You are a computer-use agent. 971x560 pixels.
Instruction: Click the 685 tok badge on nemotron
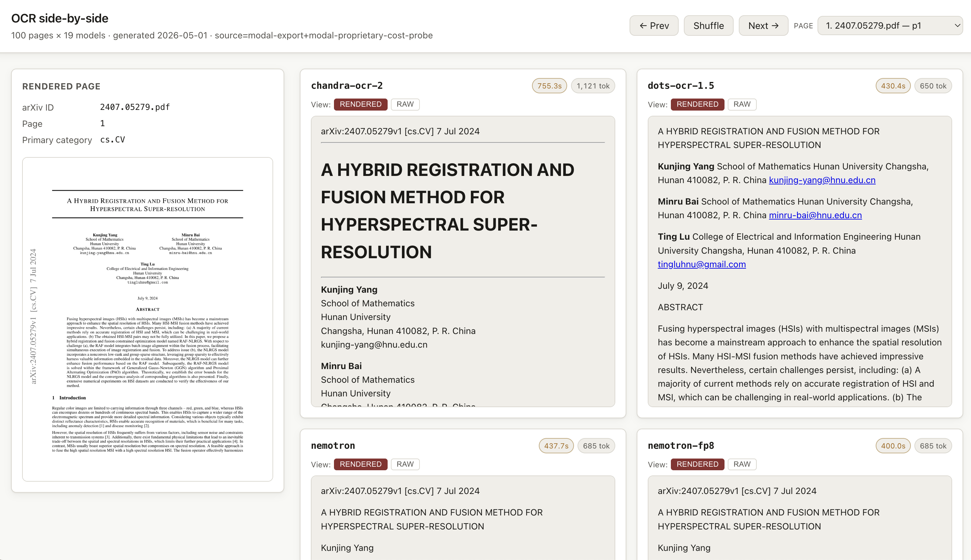click(596, 446)
